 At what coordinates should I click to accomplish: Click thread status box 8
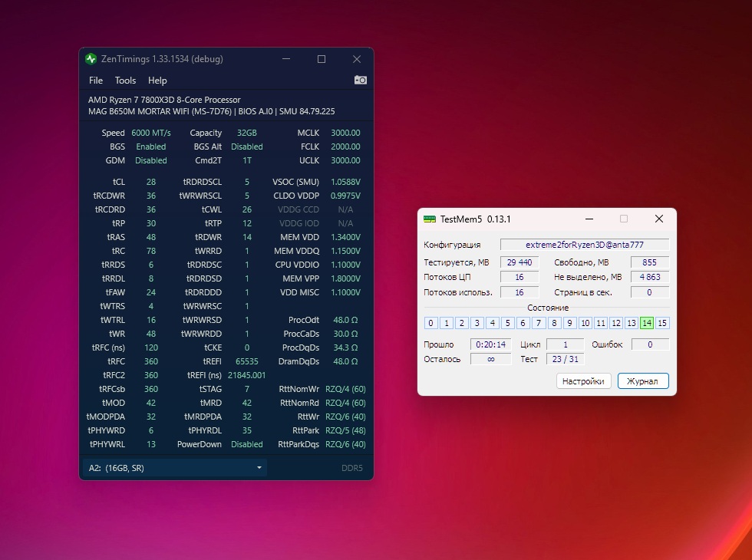tap(554, 323)
